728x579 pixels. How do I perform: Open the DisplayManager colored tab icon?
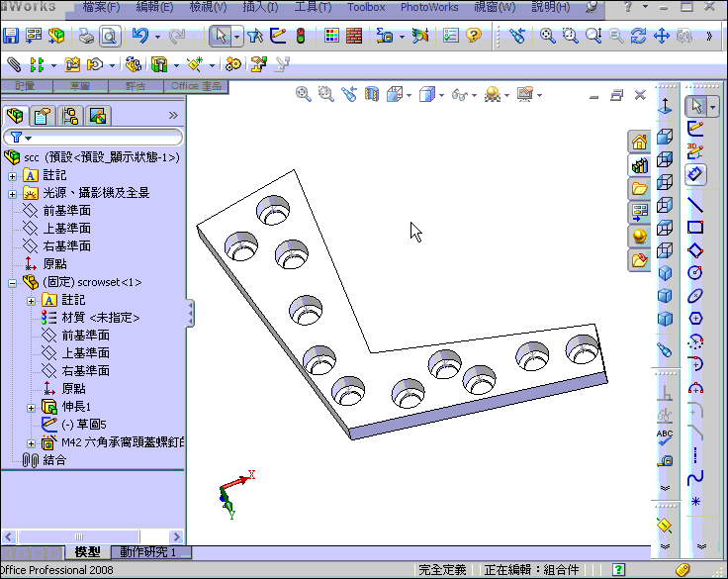98,116
